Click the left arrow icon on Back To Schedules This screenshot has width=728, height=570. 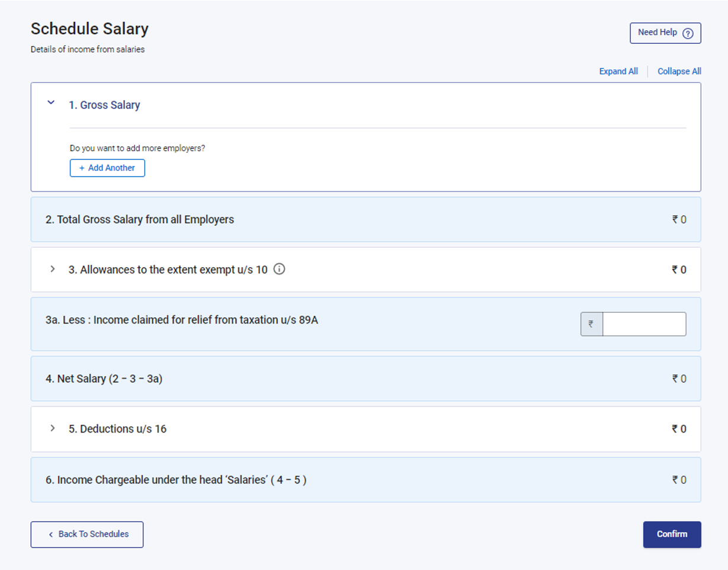click(x=51, y=534)
